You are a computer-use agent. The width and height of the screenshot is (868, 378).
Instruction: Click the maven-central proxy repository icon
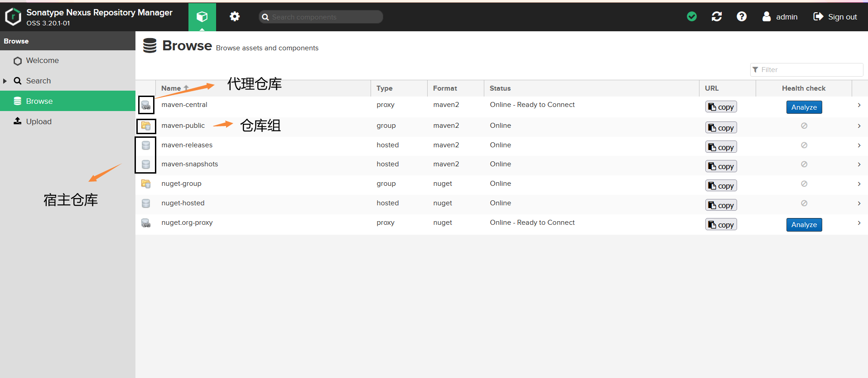(146, 105)
